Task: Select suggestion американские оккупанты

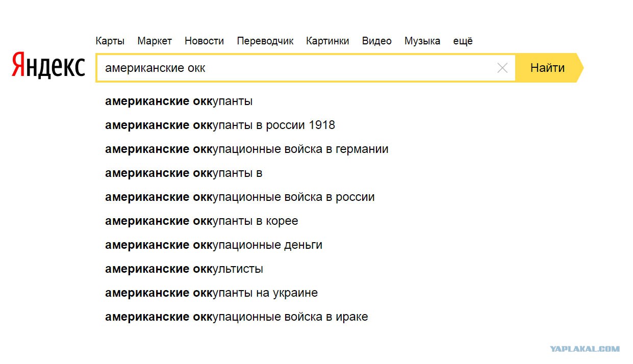Action: [179, 101]
